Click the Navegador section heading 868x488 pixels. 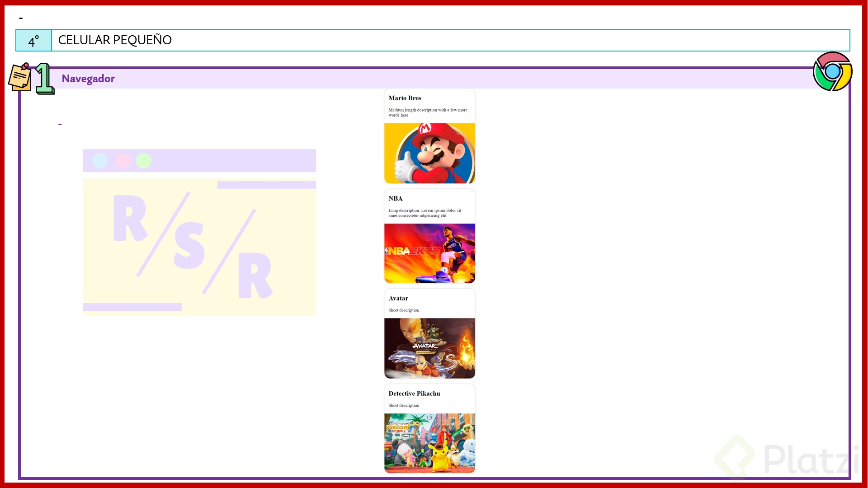pyautogui.click(x=88, y=79)
